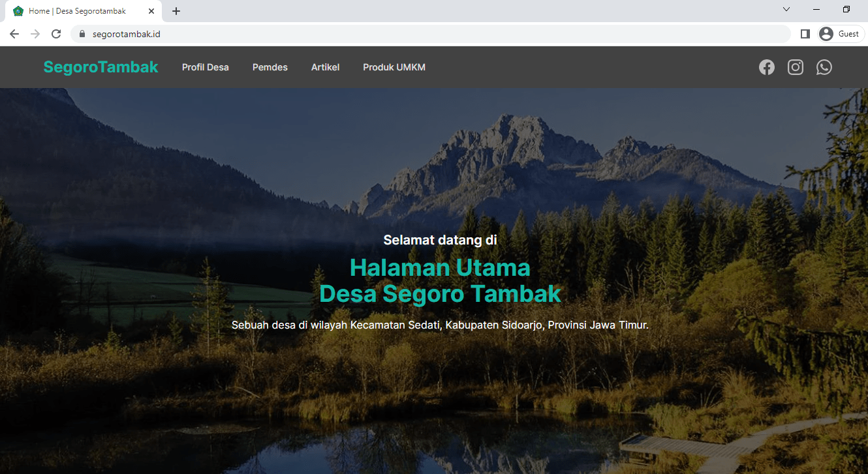Open the Guest profile menu
Viewport: 868px width, 474px height.
pos(841,34)
